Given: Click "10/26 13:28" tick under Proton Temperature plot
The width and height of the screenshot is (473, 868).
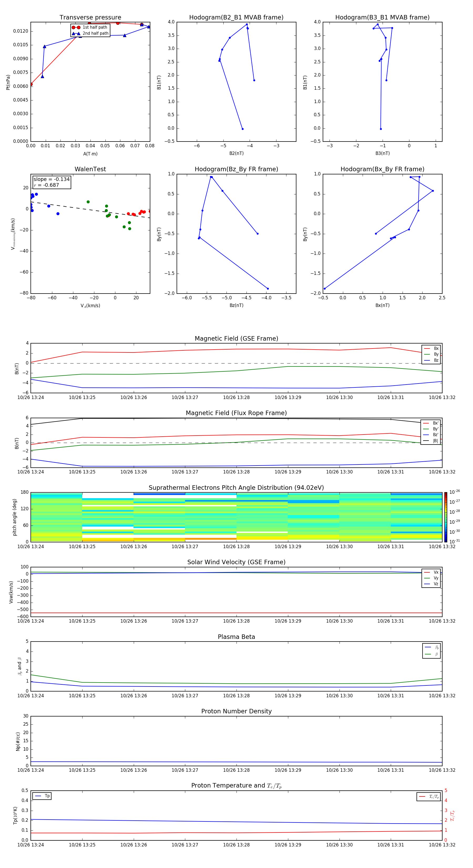Looking at the screenshot, I should pos(236,845).
